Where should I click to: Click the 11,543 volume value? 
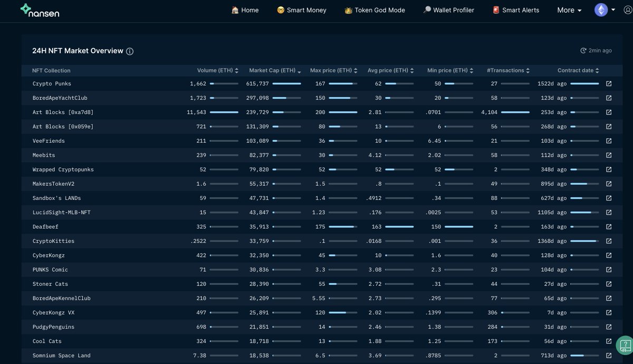coord(196,112)
